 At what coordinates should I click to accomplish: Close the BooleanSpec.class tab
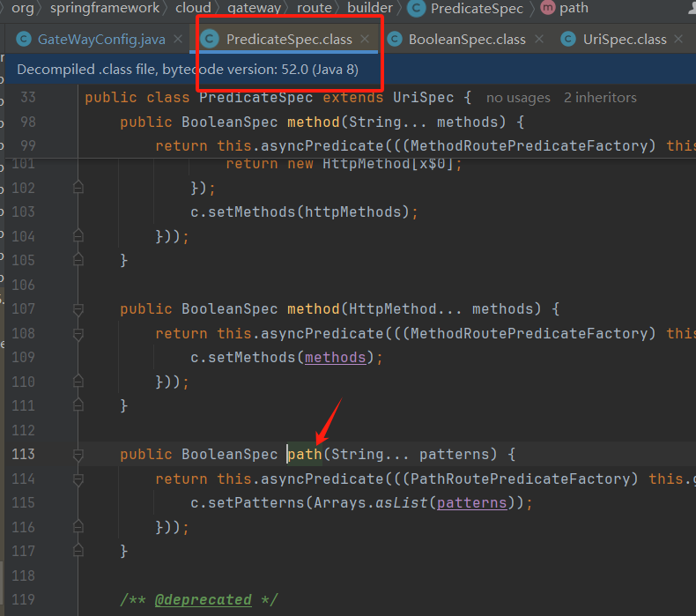pyautogui.click(x=539, y=39)
